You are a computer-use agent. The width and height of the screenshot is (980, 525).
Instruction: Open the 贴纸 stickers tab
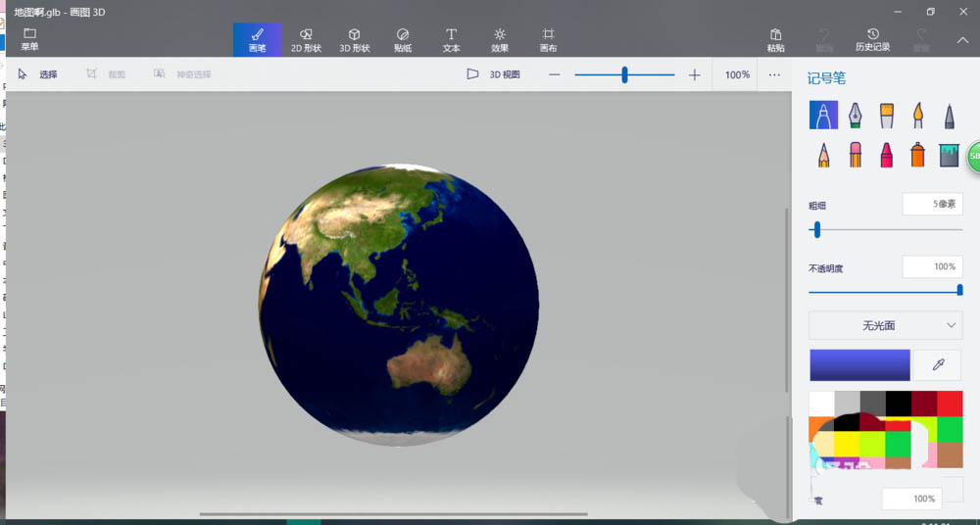coord(403,39)
